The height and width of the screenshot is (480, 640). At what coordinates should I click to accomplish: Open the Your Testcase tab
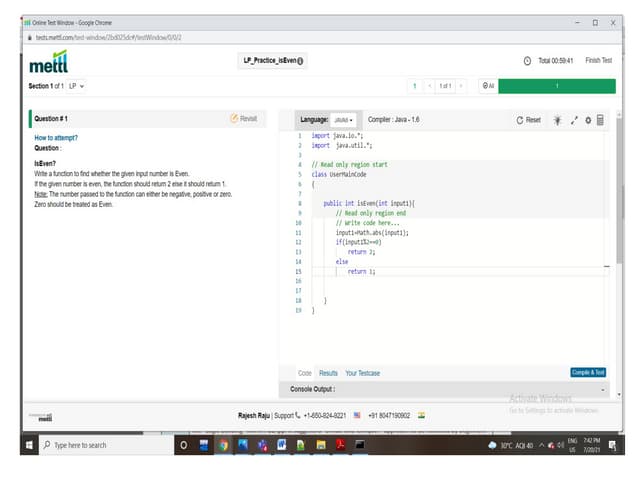point(362,373)
